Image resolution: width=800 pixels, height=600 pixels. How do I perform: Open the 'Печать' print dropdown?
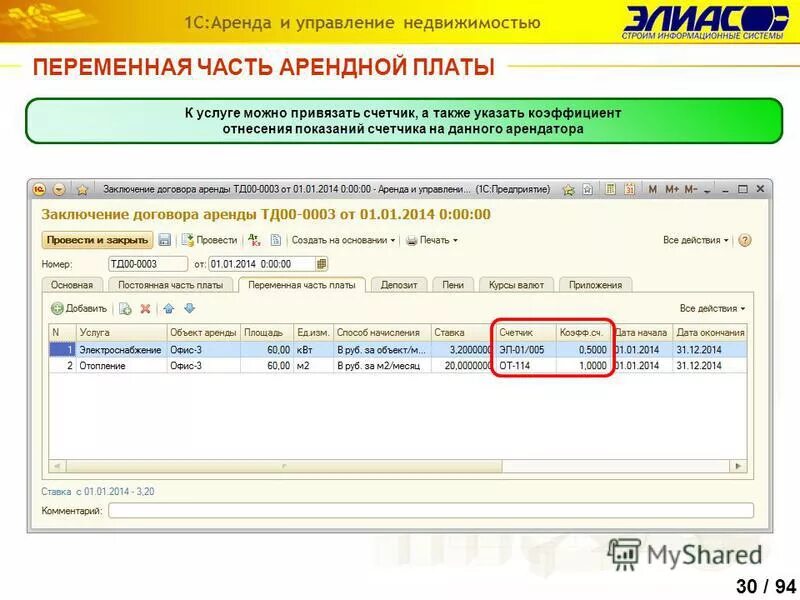click(x=432, y=240)
